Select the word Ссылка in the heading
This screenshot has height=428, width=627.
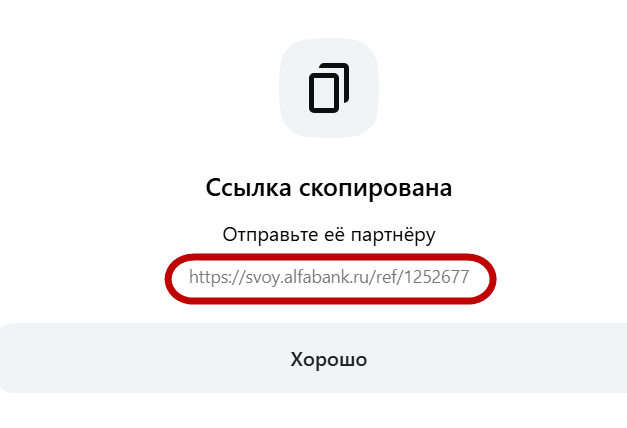pos(248,187)
